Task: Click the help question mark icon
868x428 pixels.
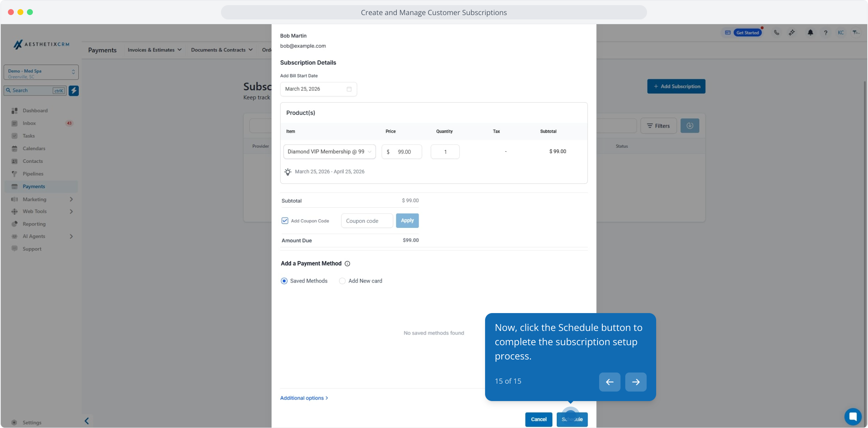Action: 826,33
